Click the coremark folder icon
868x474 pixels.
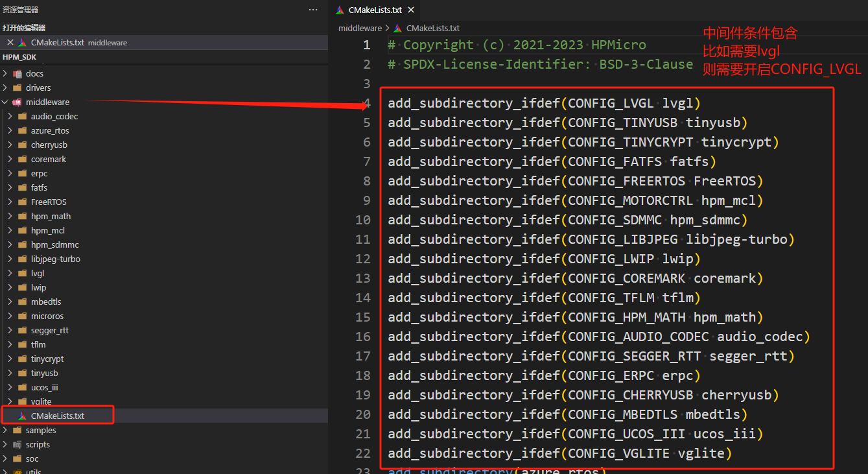(x=23, y=159)
